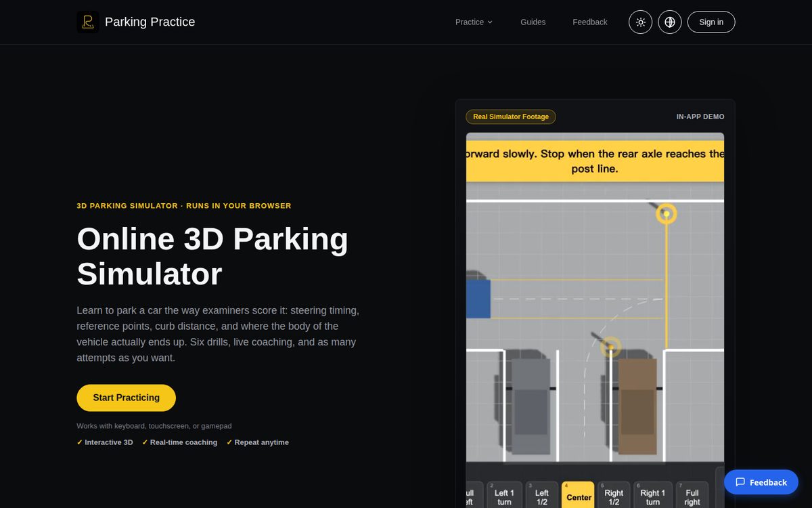This screenshot has height=508, width=812.
Task: Click the "3D PARKING SIMULATOR · RUNS IN YOUR BROWSER" tagline
Action: (184, 206)
